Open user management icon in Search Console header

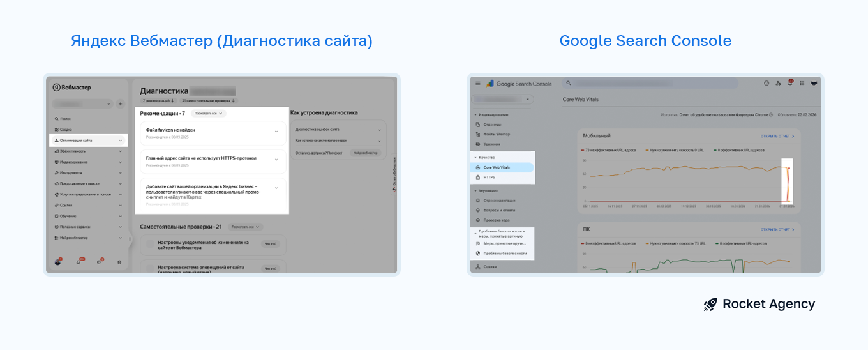(779, 83)
